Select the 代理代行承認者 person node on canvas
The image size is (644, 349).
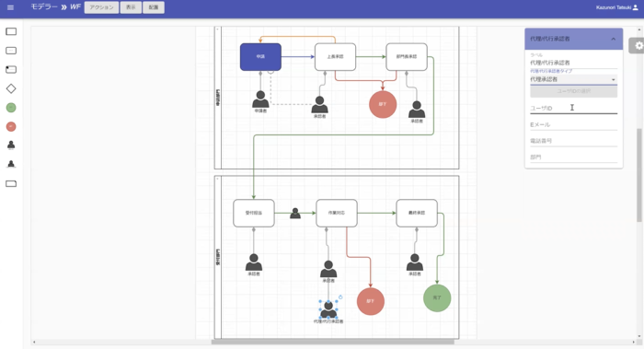tap(328, 309)
